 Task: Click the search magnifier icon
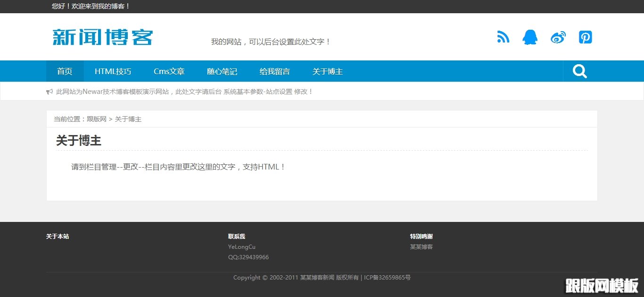coord(579,71)
